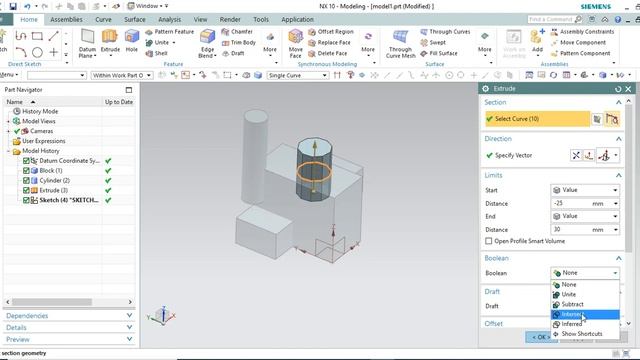The height and width of the screenshot is (360, 640).
Task: Open Single Curve selection dropdown
Action: pos(298,76)
